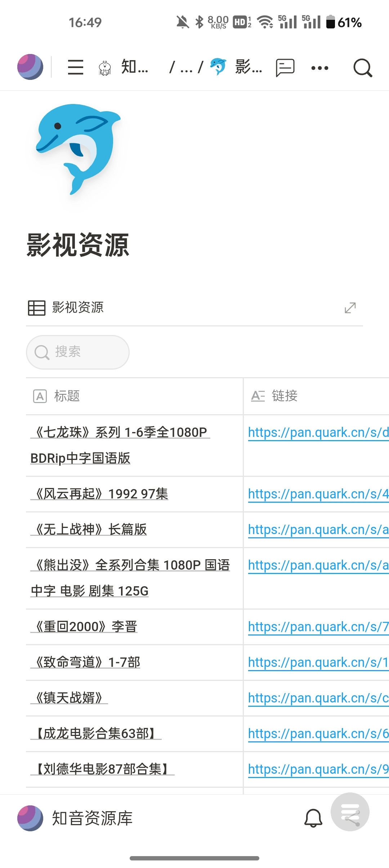Open the quark link for 《重回2000》李晋

(318, 627)
